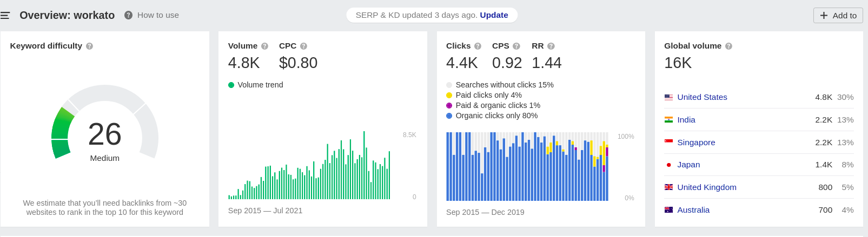
Task: Click India's 13% share value
Action: [x=845, y=120]
